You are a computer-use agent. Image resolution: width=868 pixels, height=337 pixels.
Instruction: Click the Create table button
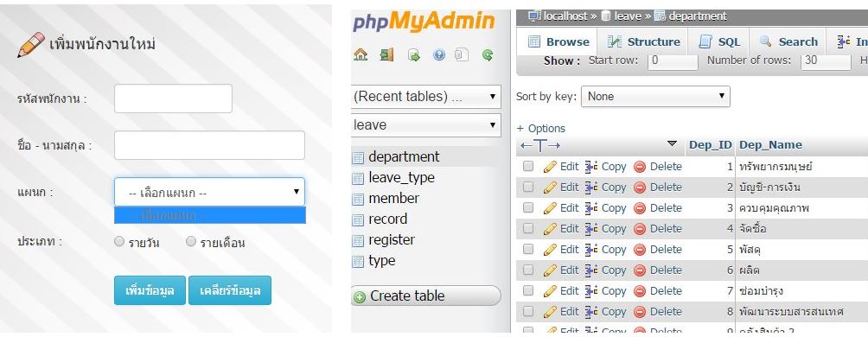(426, 296)
